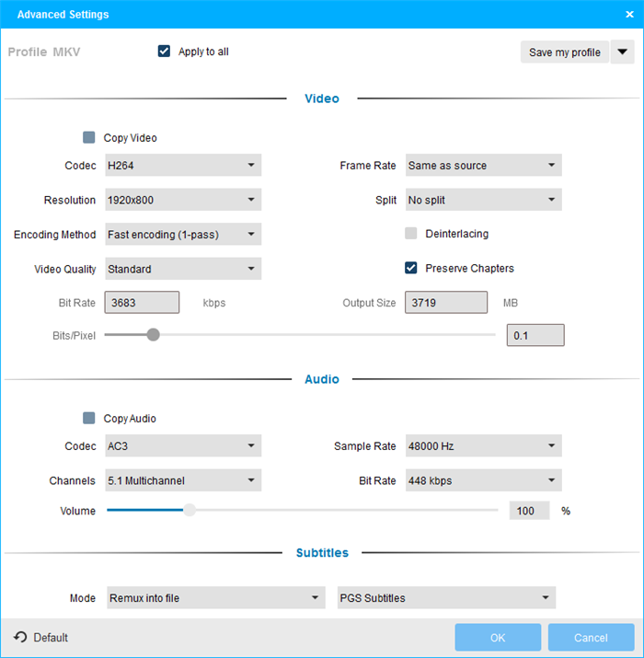The height and width of the screenshot is (658, 644).
Task: Enable the Copy Audio checkbox
Action: 88,418
